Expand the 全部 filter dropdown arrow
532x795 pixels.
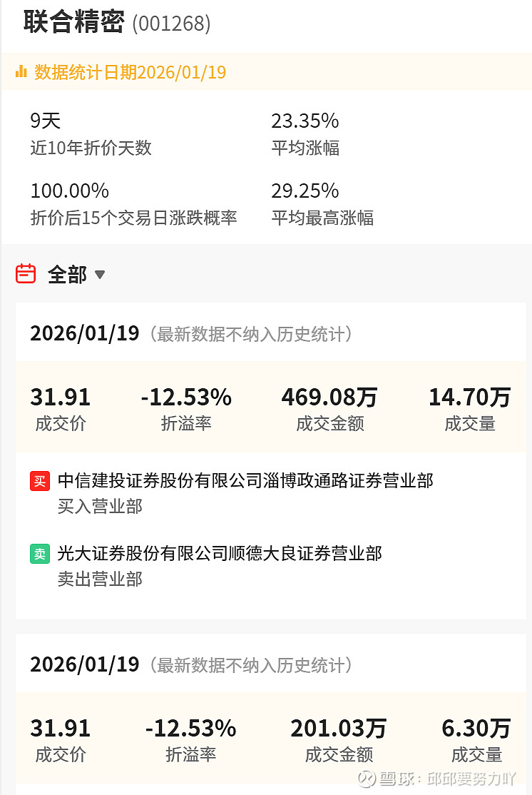pos(100,275)
